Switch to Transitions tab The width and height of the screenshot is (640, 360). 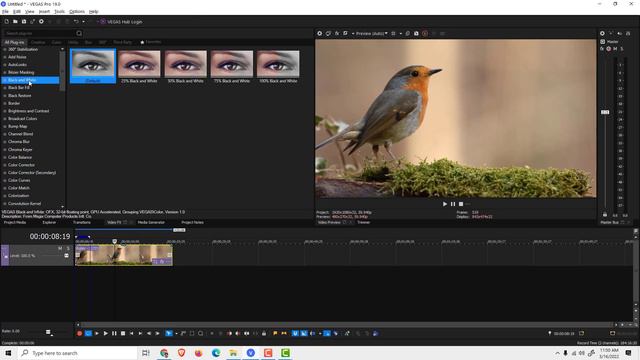[82, 222]
